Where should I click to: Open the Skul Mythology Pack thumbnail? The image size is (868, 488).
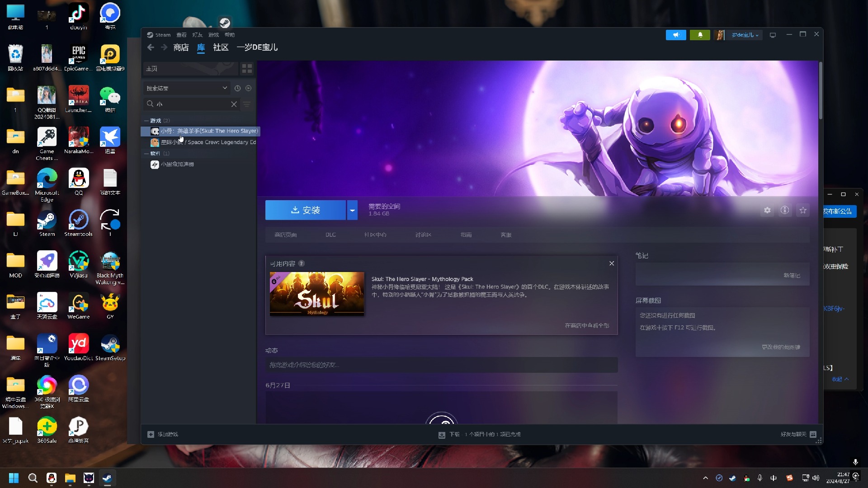317,294
